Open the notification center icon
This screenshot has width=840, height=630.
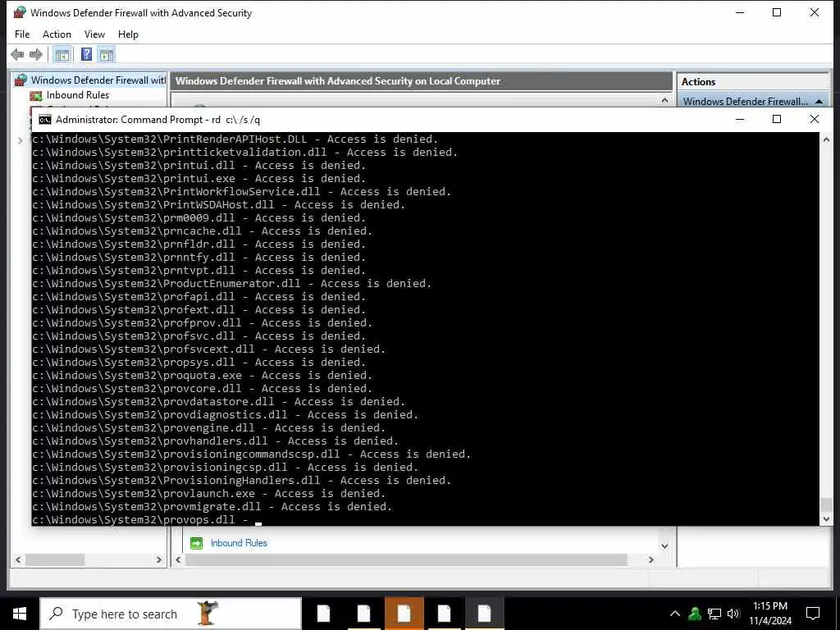(x=813, y=614)
